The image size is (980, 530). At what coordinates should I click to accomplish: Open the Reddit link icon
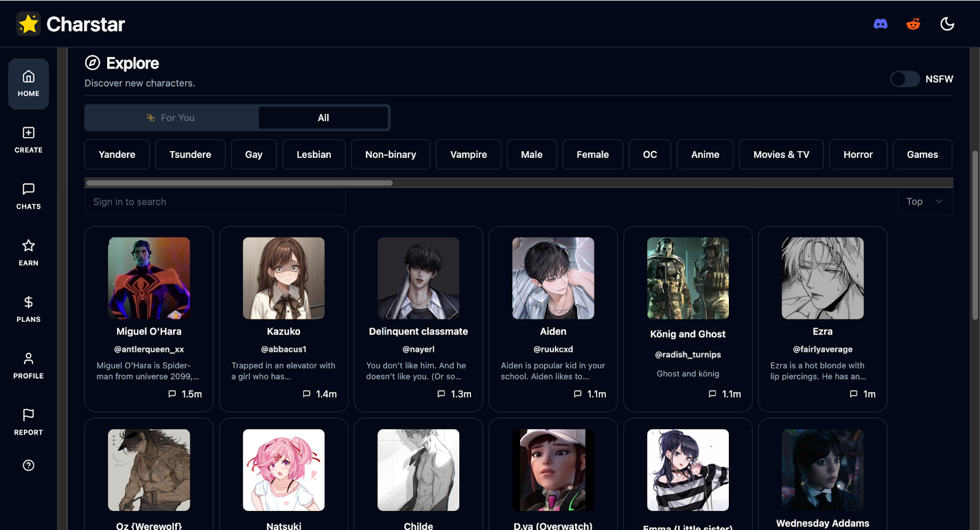913,24
